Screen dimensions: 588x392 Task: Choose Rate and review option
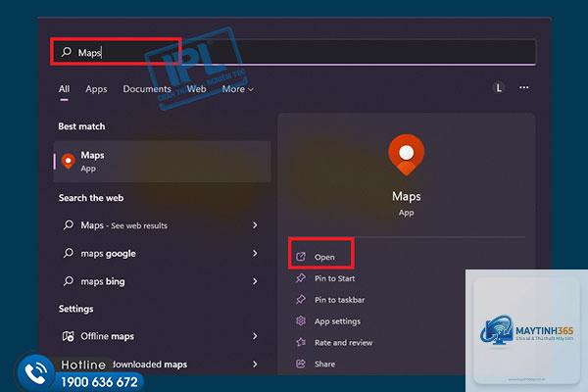click(344, 342)
